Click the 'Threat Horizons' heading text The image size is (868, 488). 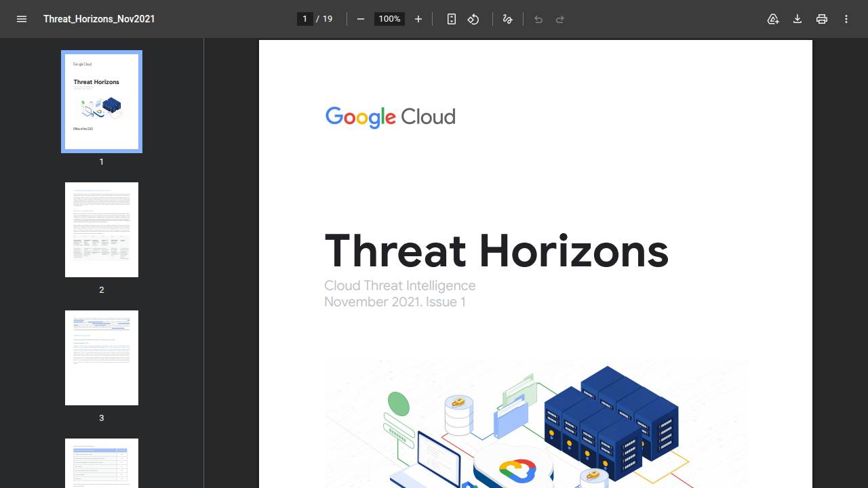[496, 250]
